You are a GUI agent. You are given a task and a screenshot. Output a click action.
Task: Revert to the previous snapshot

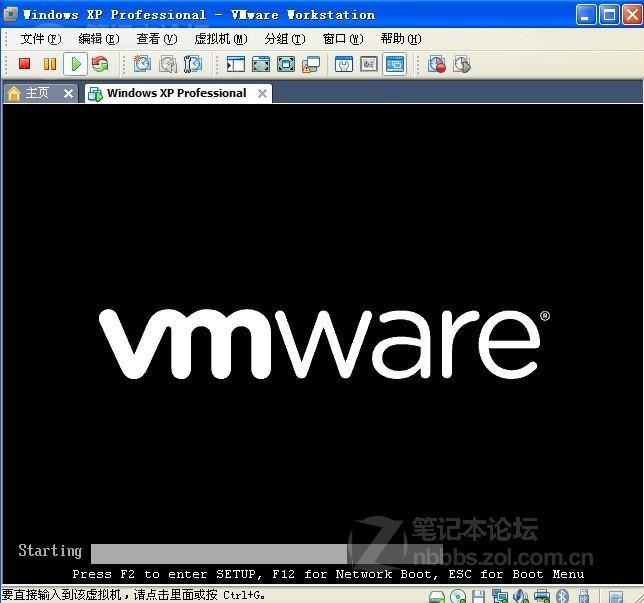tap(168, 64)
